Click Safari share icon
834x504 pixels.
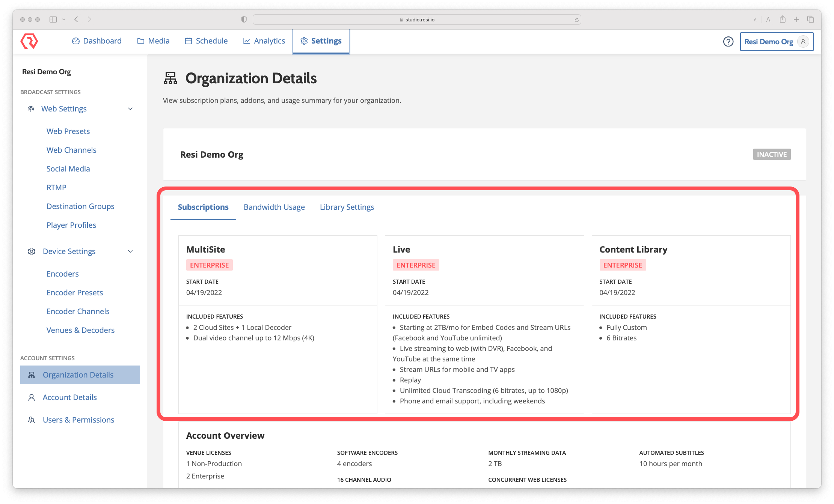[x=783, y=20]
